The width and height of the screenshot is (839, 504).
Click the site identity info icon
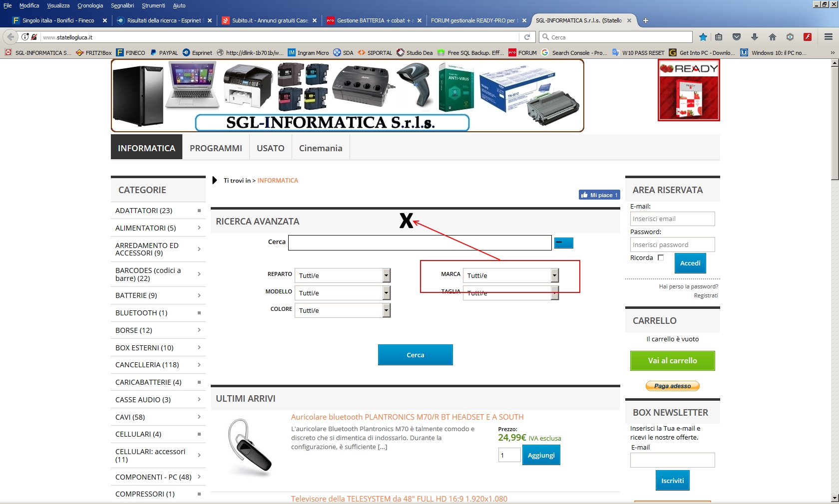[x=25, y=37]
